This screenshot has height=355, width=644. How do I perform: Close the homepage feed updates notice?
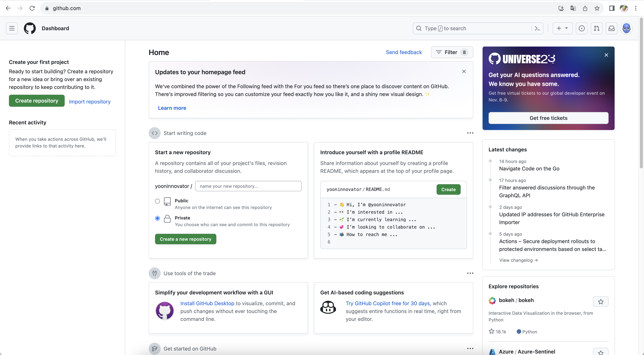(464, 72)
